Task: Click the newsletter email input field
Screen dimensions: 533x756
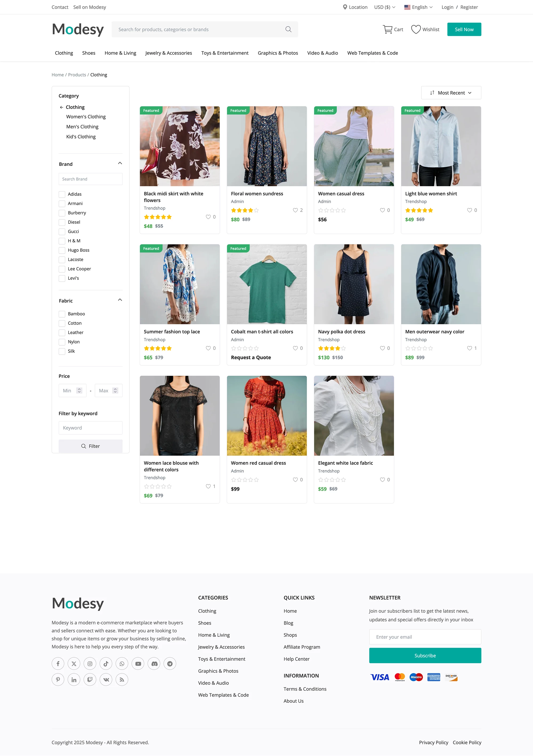Action: click(425, 637)
